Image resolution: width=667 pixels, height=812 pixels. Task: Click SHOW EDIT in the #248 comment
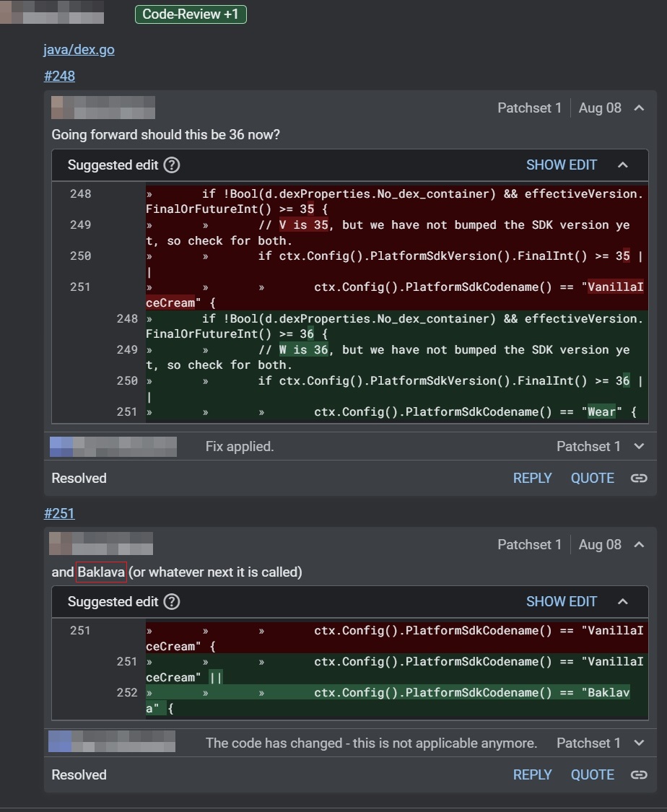[561, 165]
